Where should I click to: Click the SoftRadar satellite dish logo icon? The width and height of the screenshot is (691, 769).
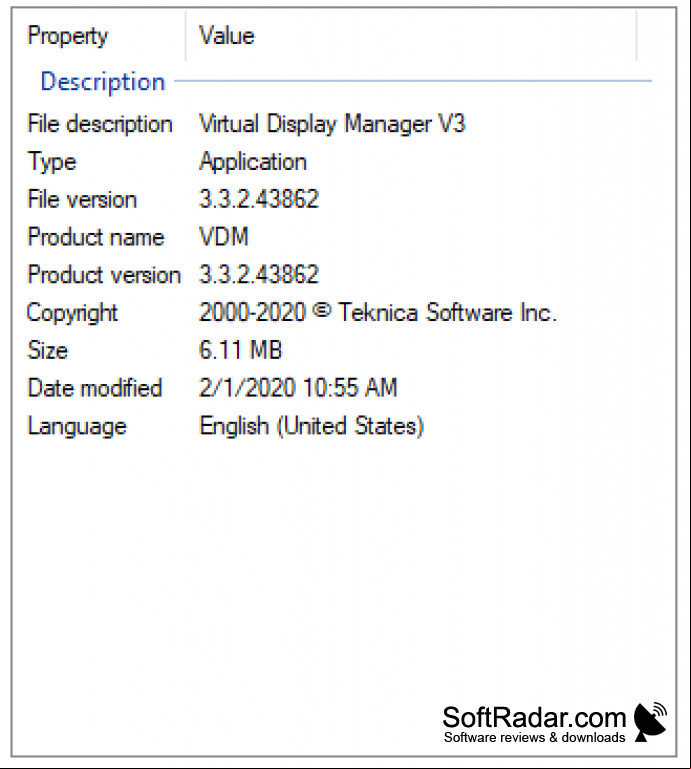click(650, 722)
